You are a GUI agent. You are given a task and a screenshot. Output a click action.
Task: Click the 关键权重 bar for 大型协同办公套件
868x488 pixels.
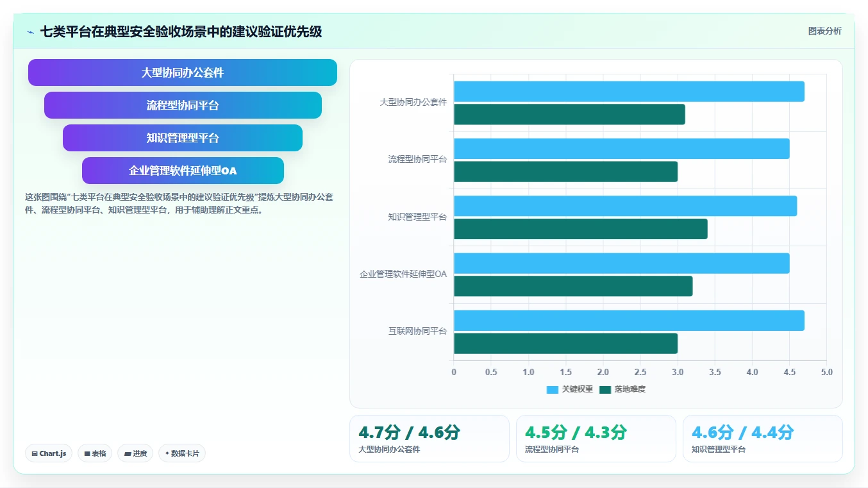tap(629, 91)
